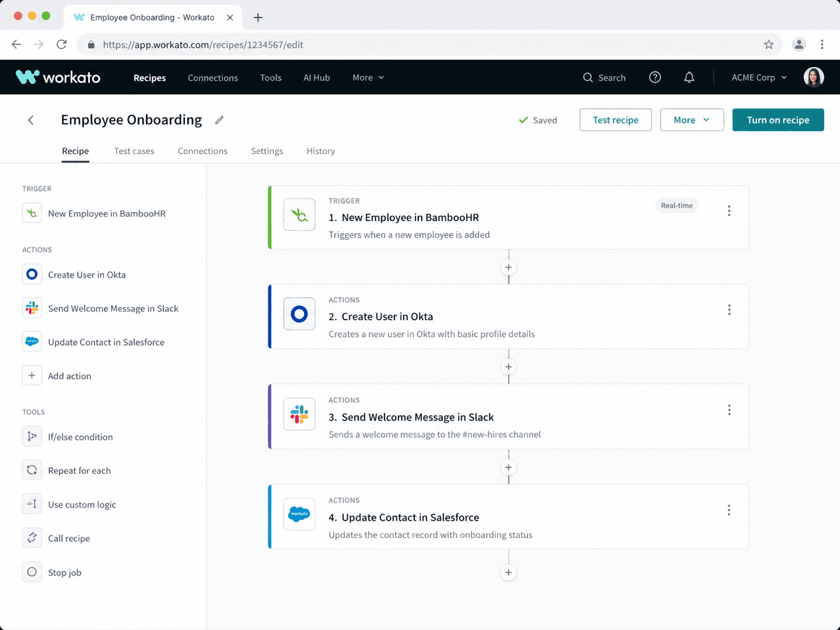Open the help question mark icon
Image resolution: width=840 pixels, height=630 pixels.
tap(655, 77)
